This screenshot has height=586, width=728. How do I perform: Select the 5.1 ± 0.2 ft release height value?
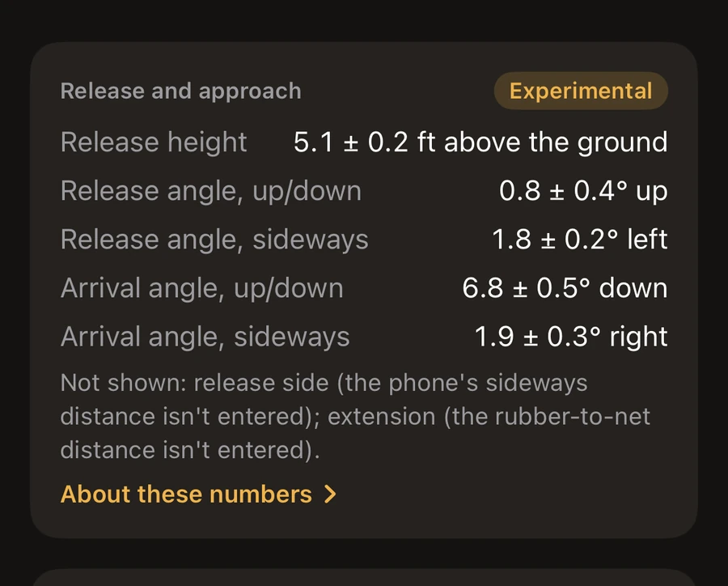480,142
